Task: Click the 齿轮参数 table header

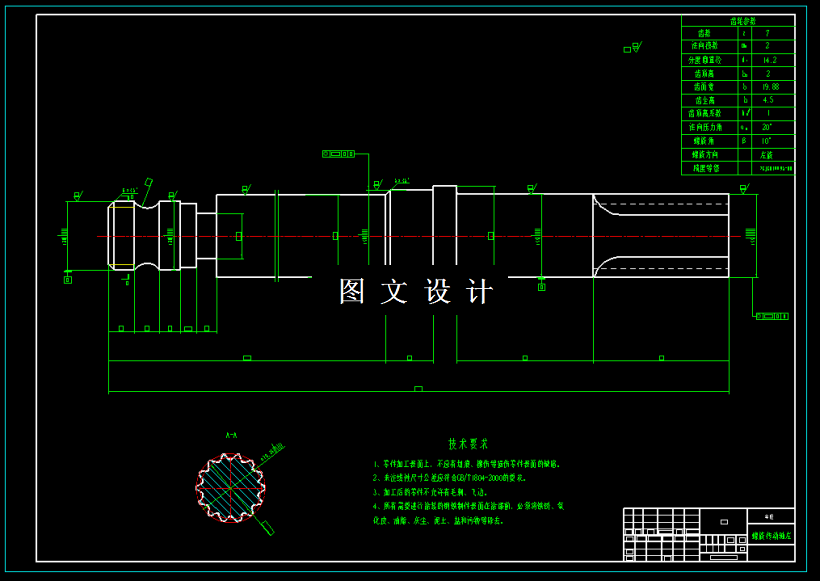Action: point(743,21)
